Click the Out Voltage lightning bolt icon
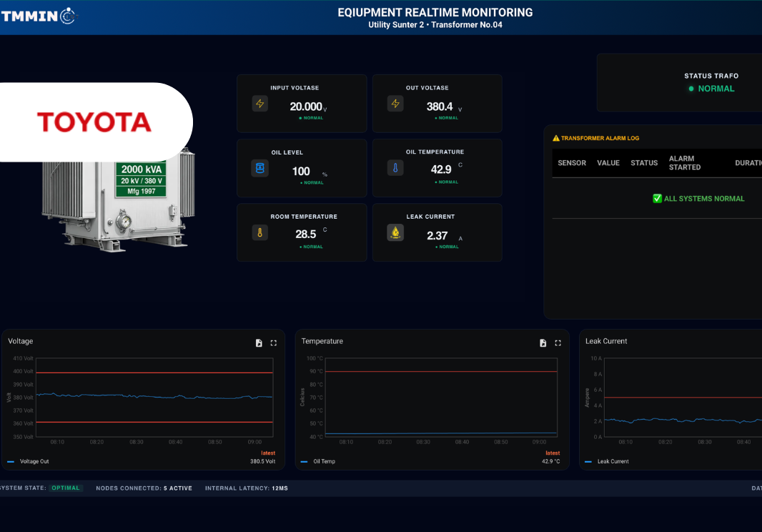The height and width of the screenshot is (532, 762). click(395, 104)
